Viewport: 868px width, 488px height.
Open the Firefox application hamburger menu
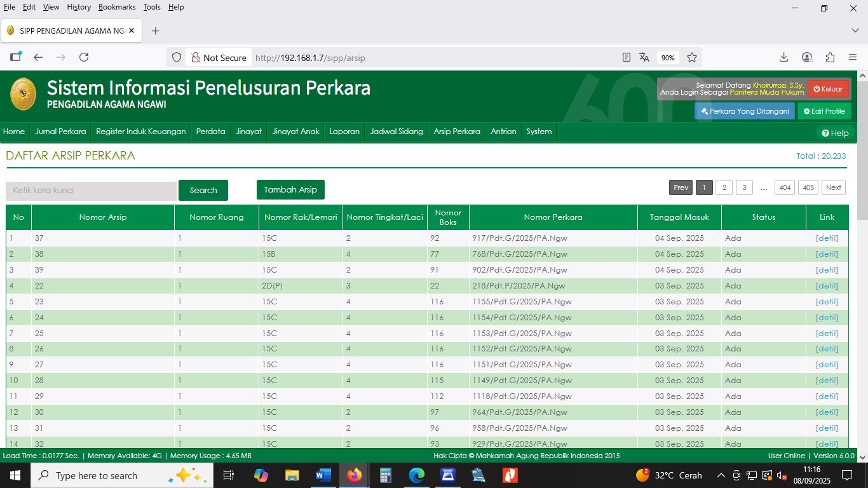click(853, 57)
